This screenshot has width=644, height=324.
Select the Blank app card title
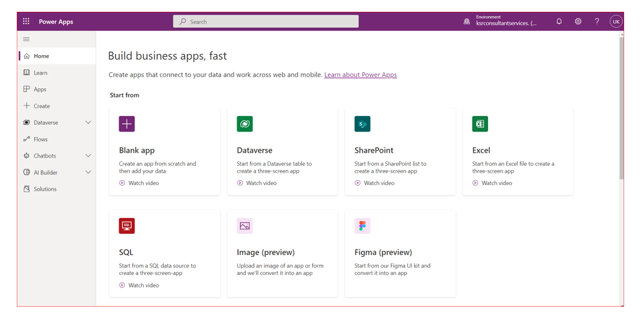pyautogui.click(x=137, y=150)
